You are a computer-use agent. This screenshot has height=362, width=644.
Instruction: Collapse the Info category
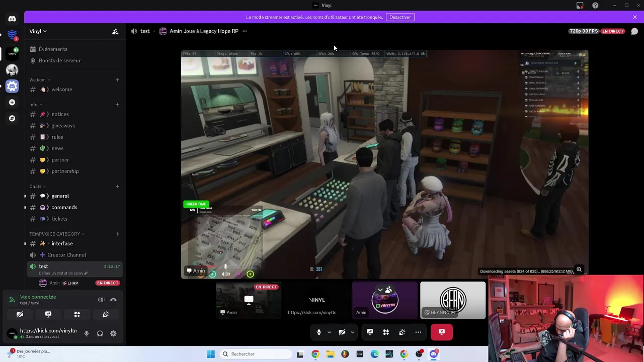pyautogui.click(x=35, y=105)
